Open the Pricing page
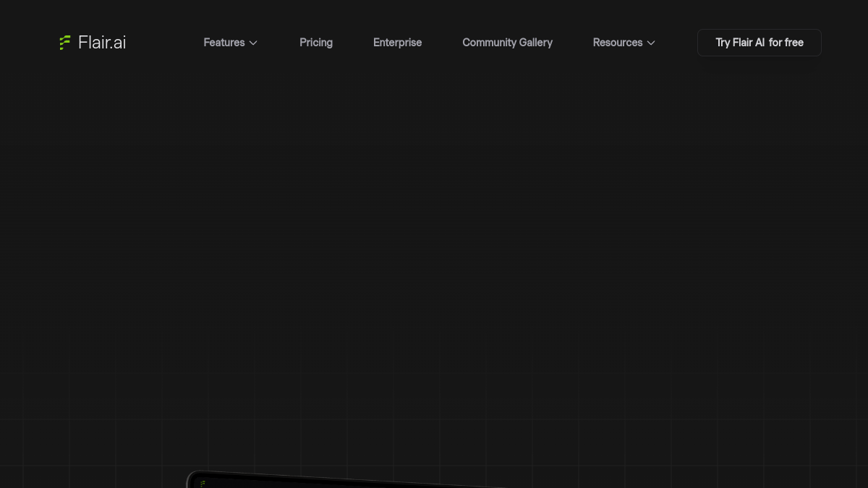868x488 pixels. point(316,43)
